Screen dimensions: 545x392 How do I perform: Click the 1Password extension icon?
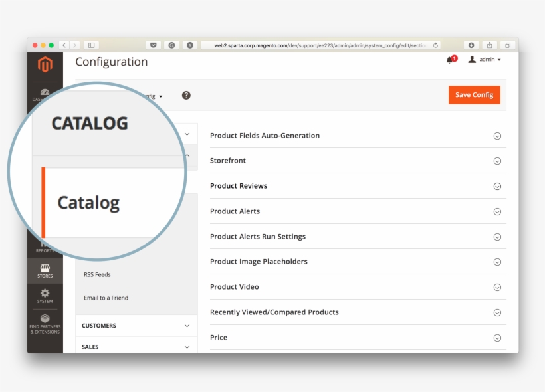[x=190, y=45]
